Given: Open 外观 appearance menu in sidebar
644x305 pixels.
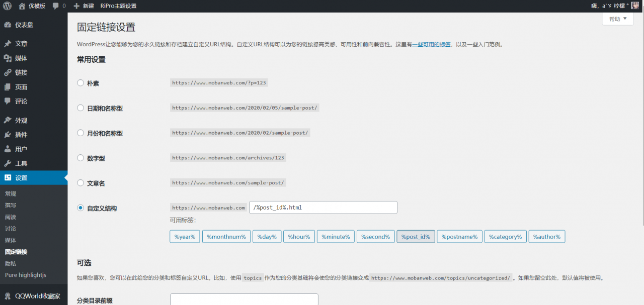Looking at the screenshot, I should [x=21, y=121].
